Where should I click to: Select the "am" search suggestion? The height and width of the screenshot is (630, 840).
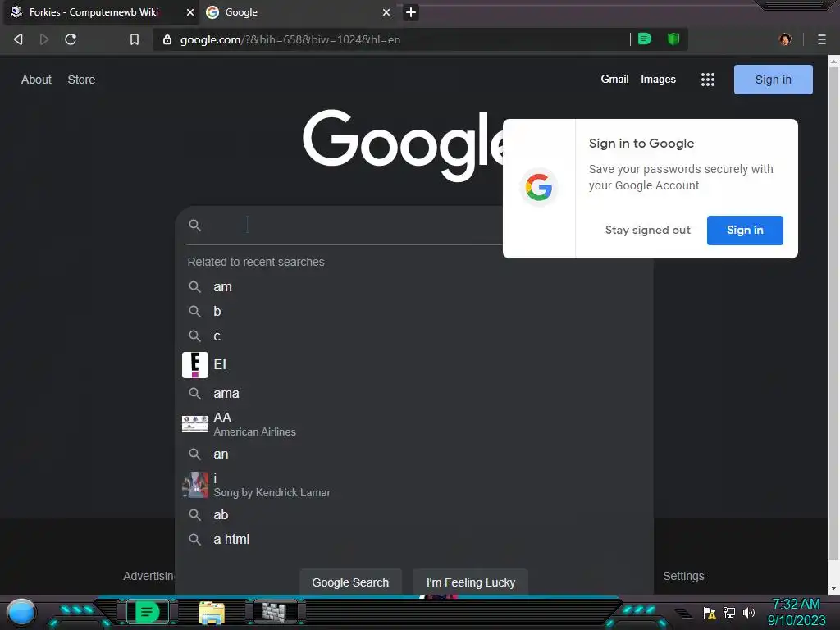point(414,286)
